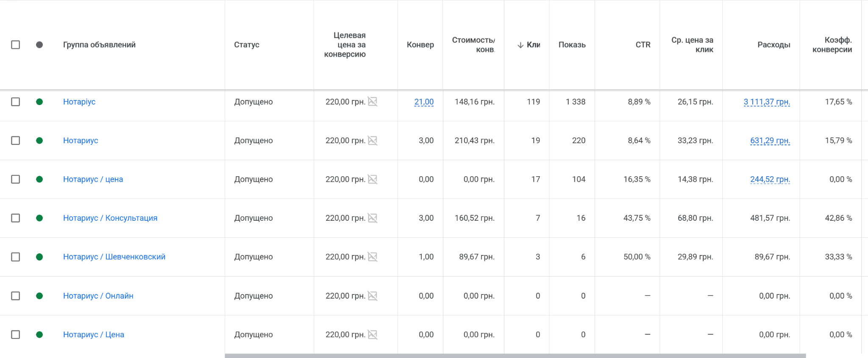Click the green status dot for Нотаріус
This screenshot has height=358, width=868.
click(39, 102)
